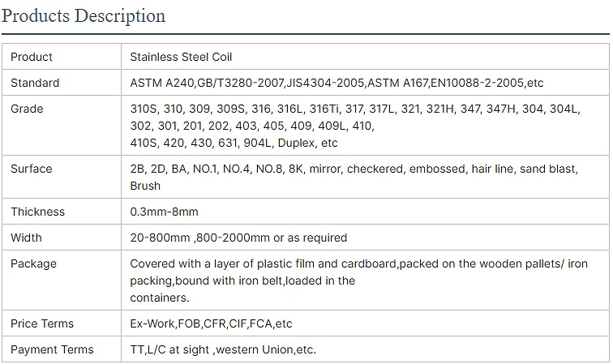Click the 20-800mm width value
The image size is (613, 364).
pyautogui.click(x=238, y=238)
